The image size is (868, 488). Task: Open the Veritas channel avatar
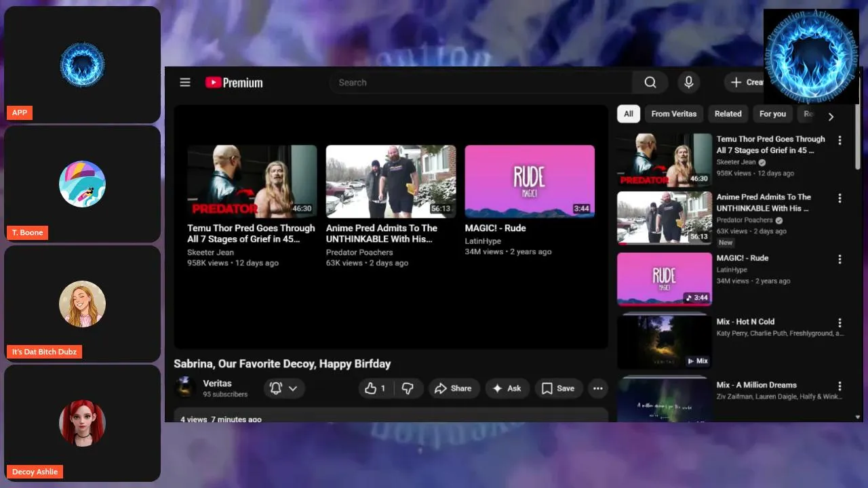pyautogui.click(x=185, y=388)
